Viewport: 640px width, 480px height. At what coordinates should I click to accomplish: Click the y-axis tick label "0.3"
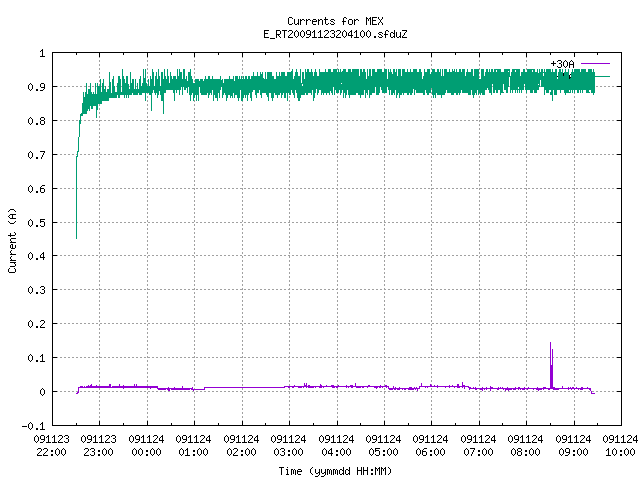36,290
